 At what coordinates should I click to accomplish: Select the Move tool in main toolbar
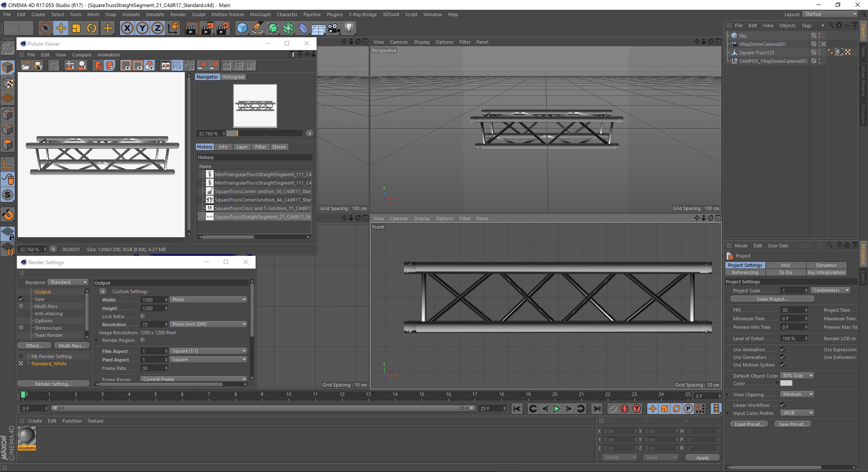(x=61, y=28)
